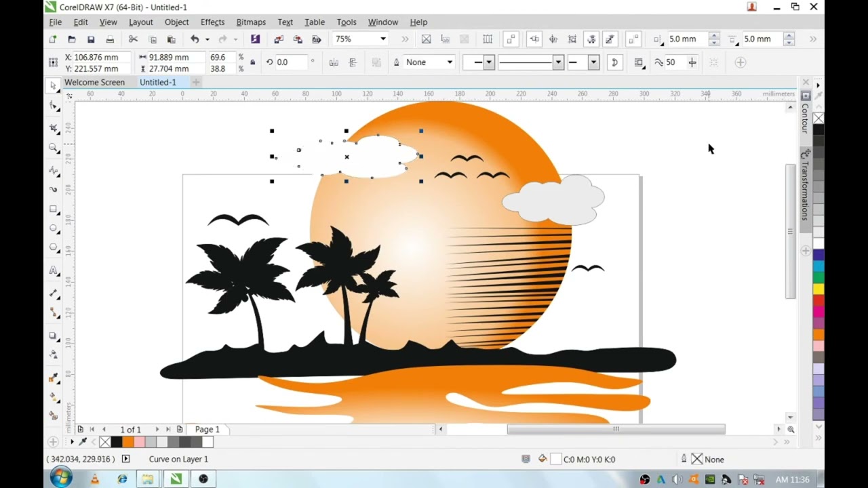Open the Bitmaps menu
Image resolution: width=868 pixels, height=488 pixels.
pos(251,22)
